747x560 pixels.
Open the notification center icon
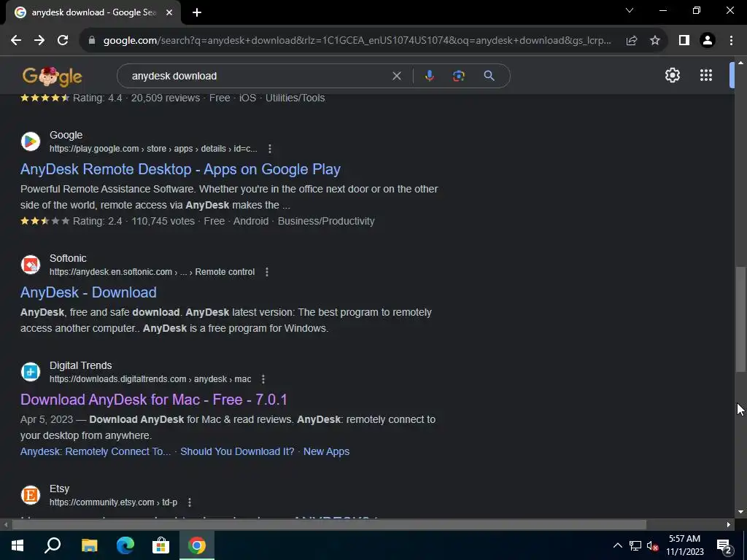(x=724, y=545)
